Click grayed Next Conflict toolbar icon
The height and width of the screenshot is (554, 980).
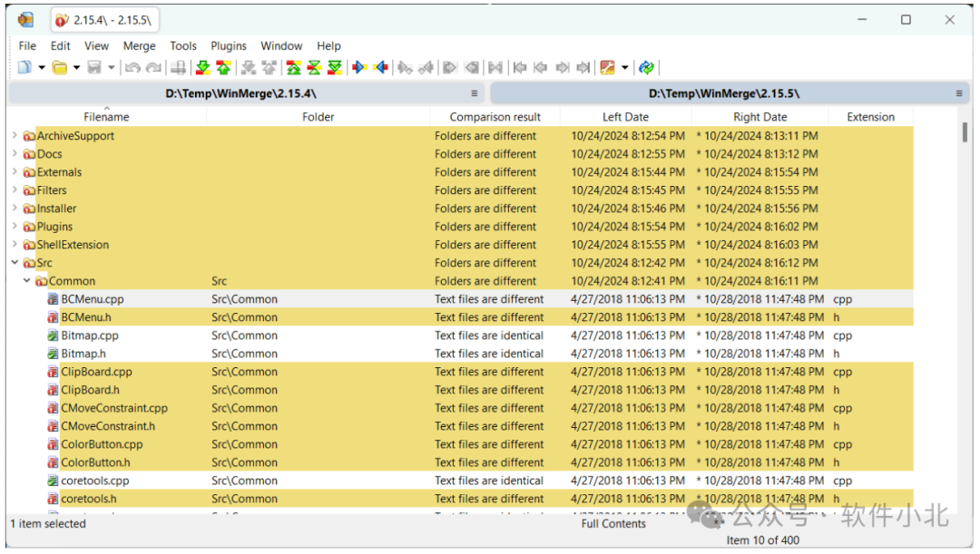point(249,67)
